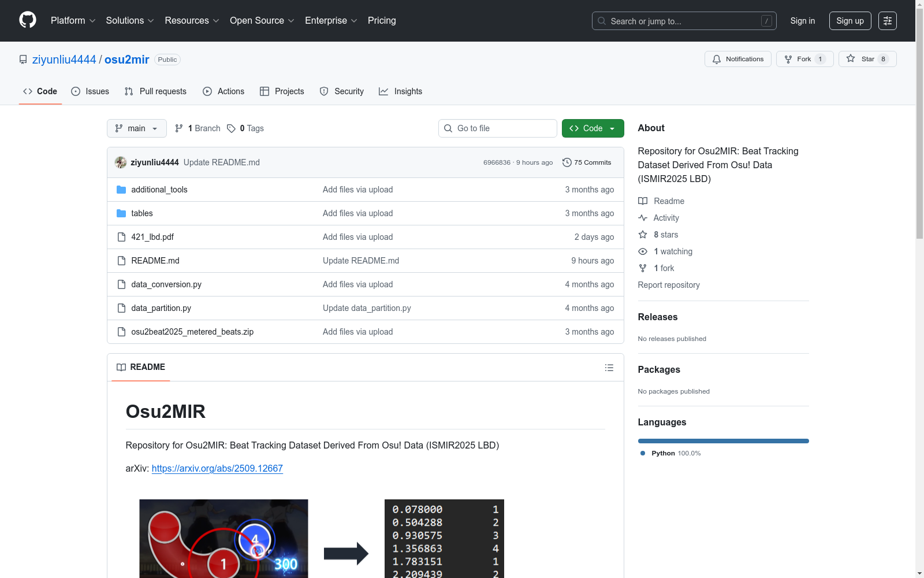This screenshot has height=578, width=924.
Task: Click Report repository link
Action: (669, 285)
